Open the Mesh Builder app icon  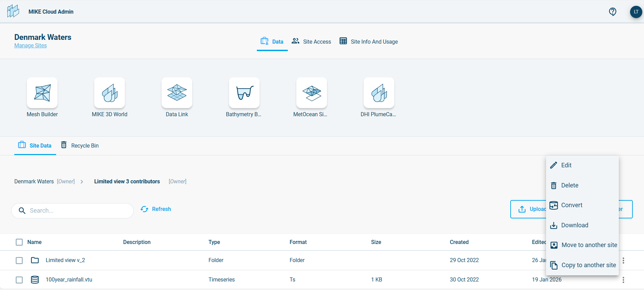click(42, 93)
